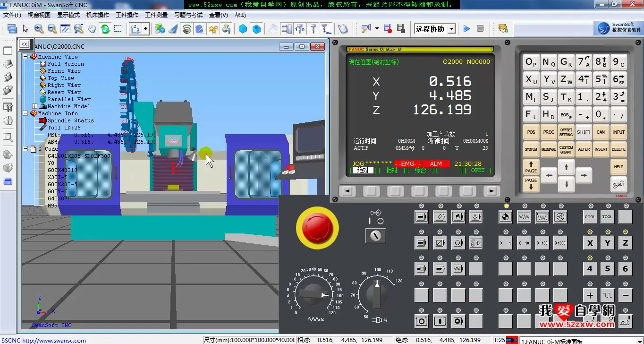
Task: Toggle the COOL coolant button
Action: click(590, 217)
